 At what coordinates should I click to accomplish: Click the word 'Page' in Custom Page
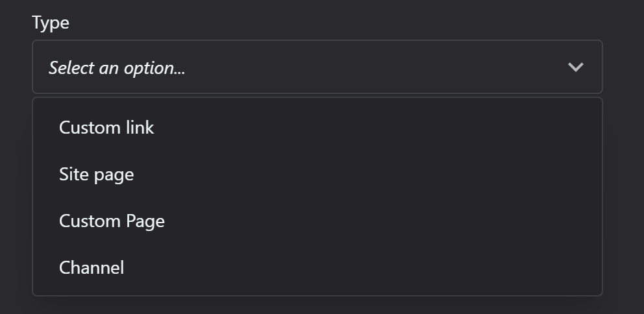click(x=145, y=222)
